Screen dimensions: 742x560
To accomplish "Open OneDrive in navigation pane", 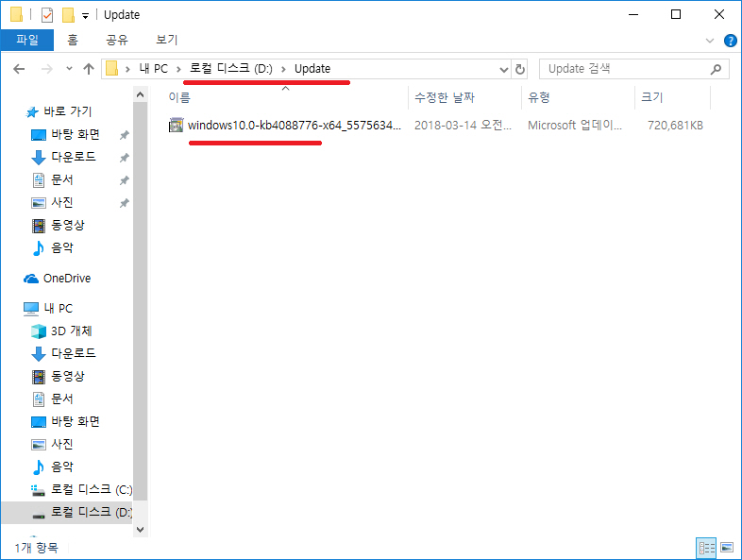I will coord(67,279).
